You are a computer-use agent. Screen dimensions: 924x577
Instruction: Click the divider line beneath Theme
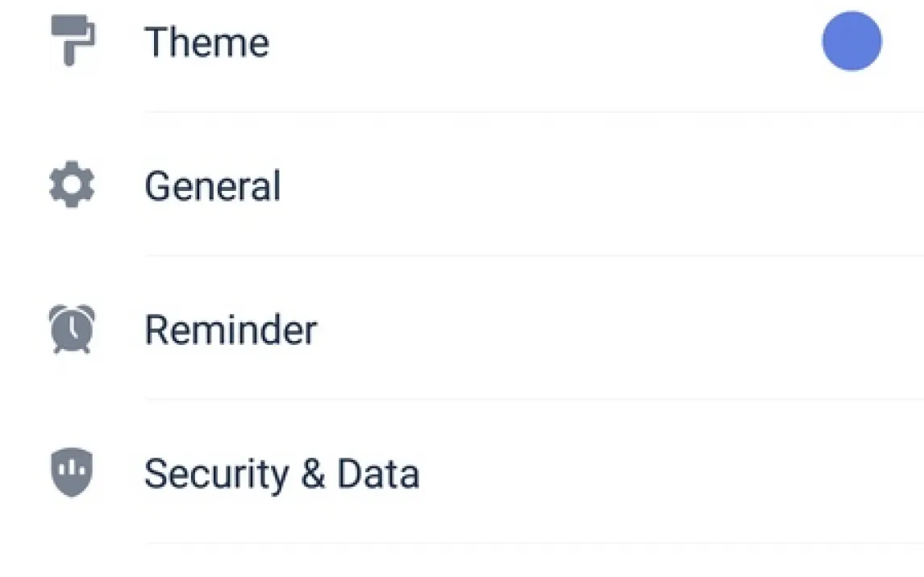[532, 112]
